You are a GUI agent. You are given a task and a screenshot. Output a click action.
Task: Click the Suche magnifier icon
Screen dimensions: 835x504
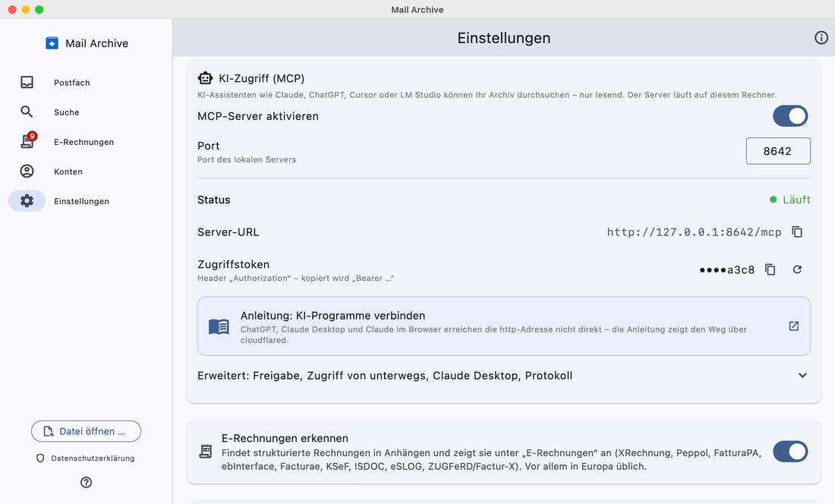[27, 112]
